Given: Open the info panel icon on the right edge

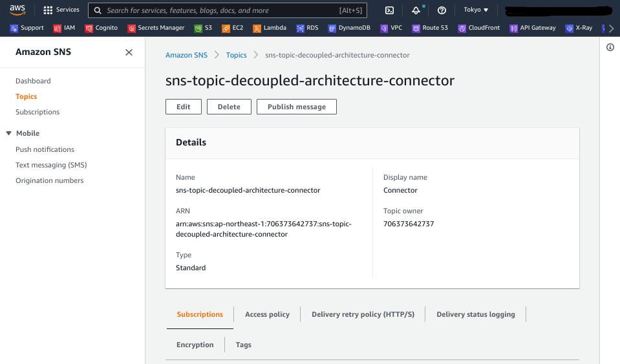Looking at the screenshot, I should (610, 47).
